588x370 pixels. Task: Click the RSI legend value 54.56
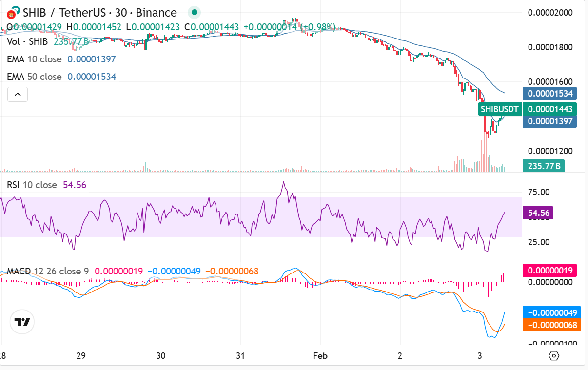(75, 185)
